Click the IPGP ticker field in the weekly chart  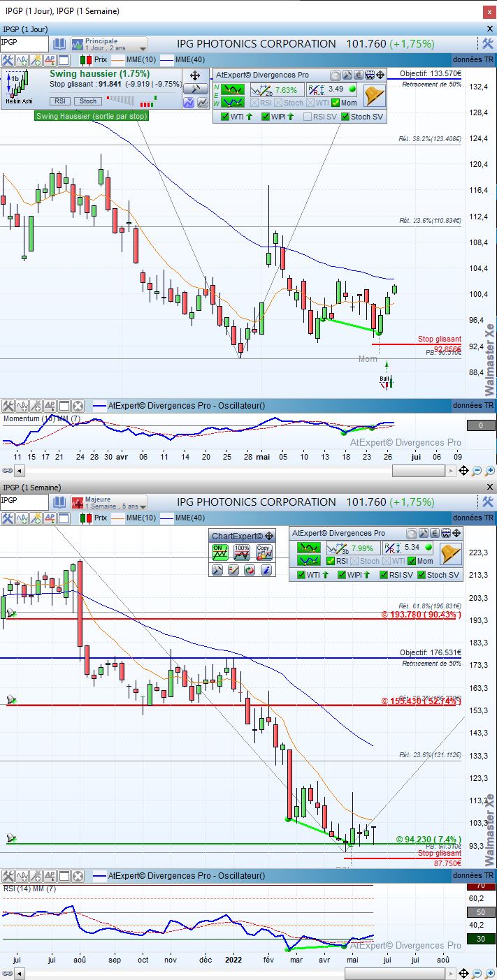(24, 502)
